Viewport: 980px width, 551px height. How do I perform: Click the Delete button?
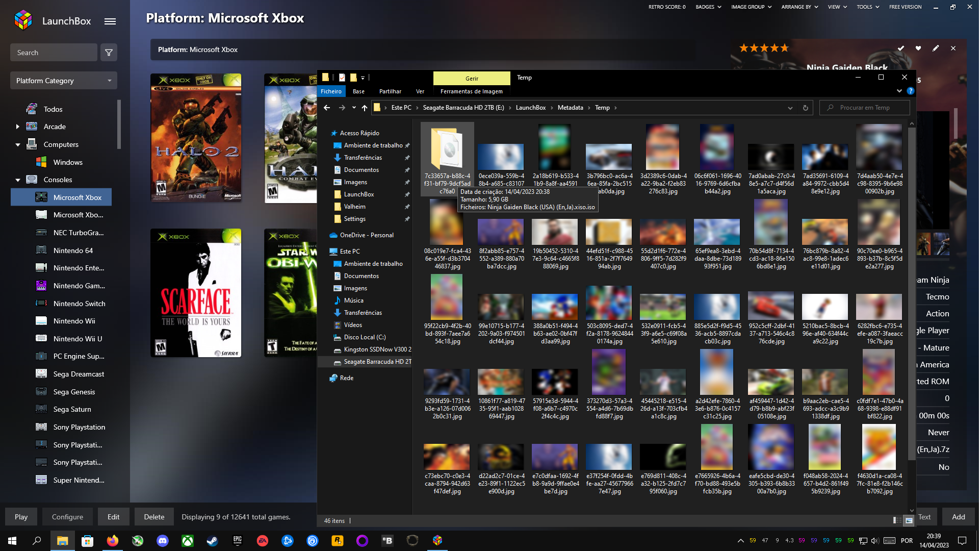coord(154,517)
